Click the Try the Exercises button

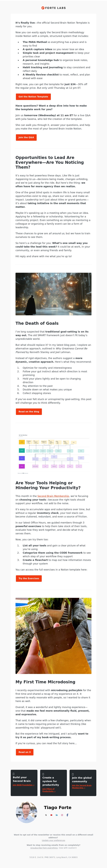pos(29,578)
